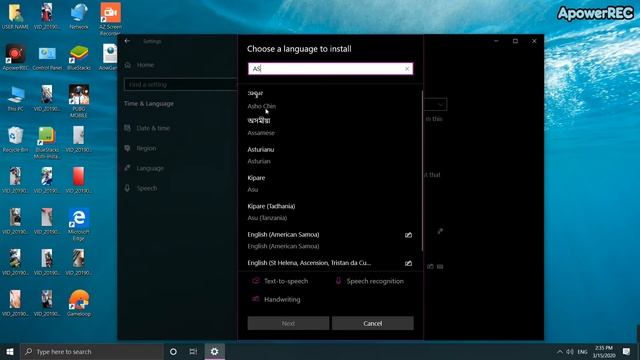Viewport: 640px width, 360px height.
Task: Open Cortana circle icon on taskbar
Action: [173, 351]
